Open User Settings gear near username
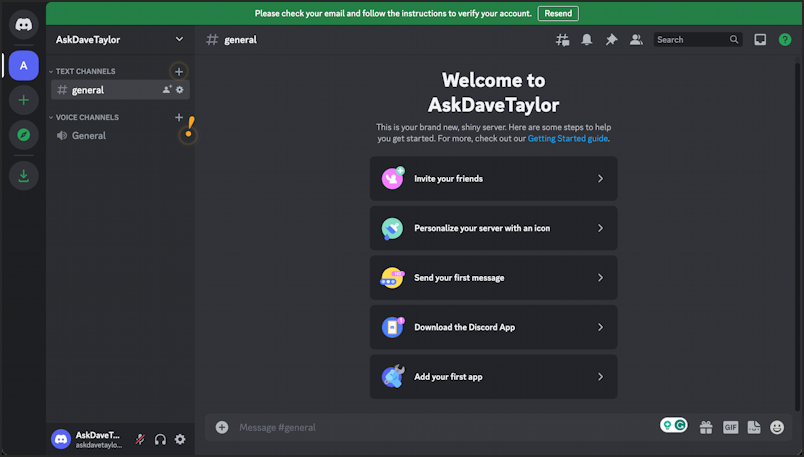The image size is (804, 457). (x=180, y=439)
